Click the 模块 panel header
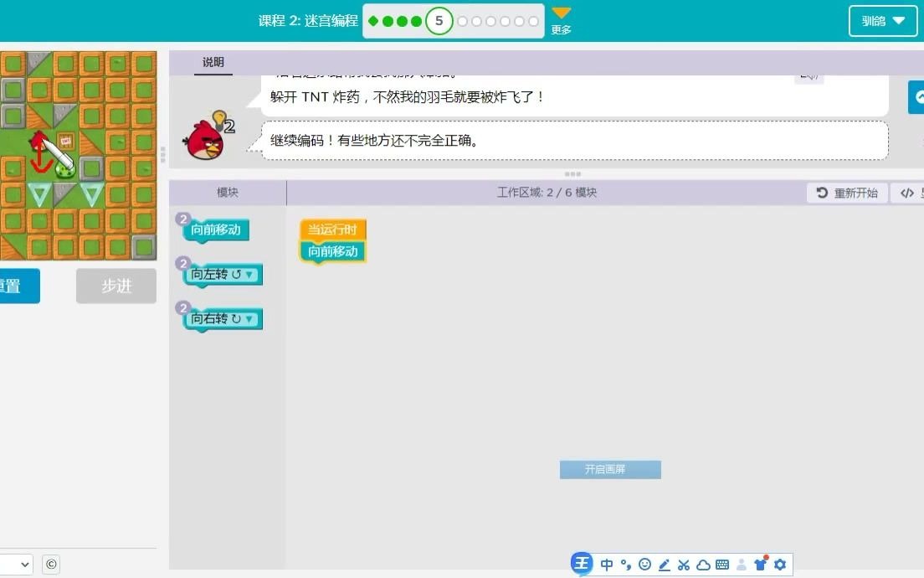 (227, 192)
